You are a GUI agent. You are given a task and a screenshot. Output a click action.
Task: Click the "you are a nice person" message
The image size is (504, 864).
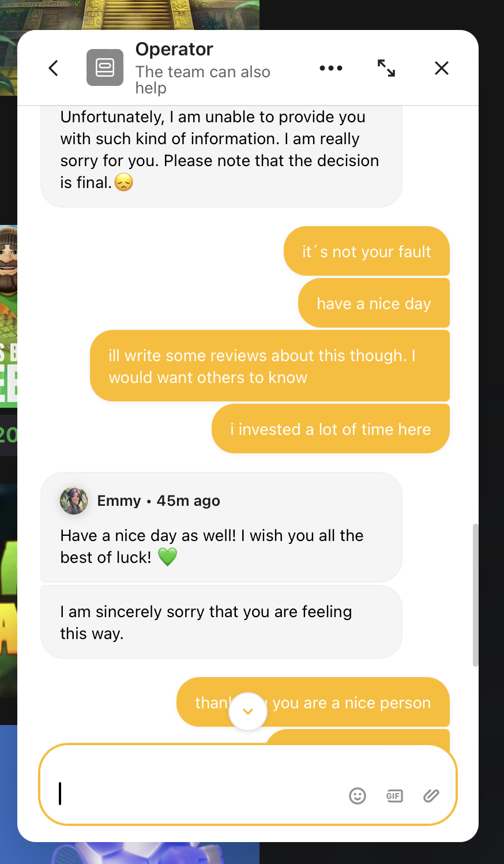[x=351, y=703]
